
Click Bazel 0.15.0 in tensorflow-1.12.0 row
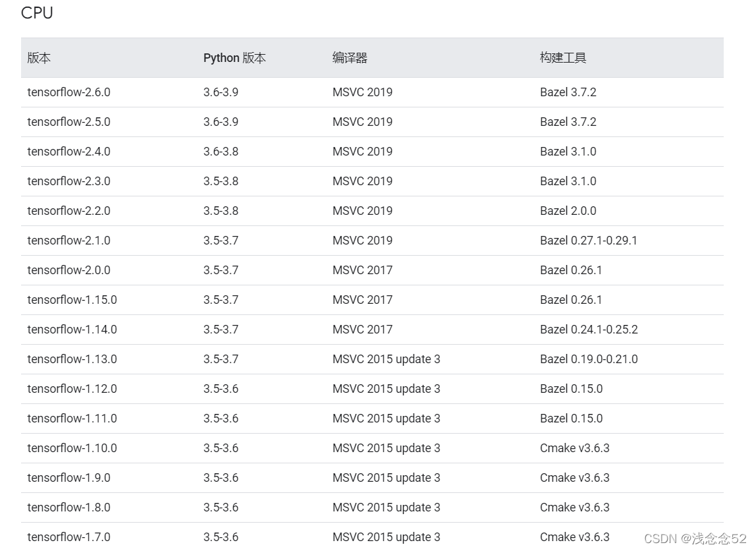pos(572,389)
